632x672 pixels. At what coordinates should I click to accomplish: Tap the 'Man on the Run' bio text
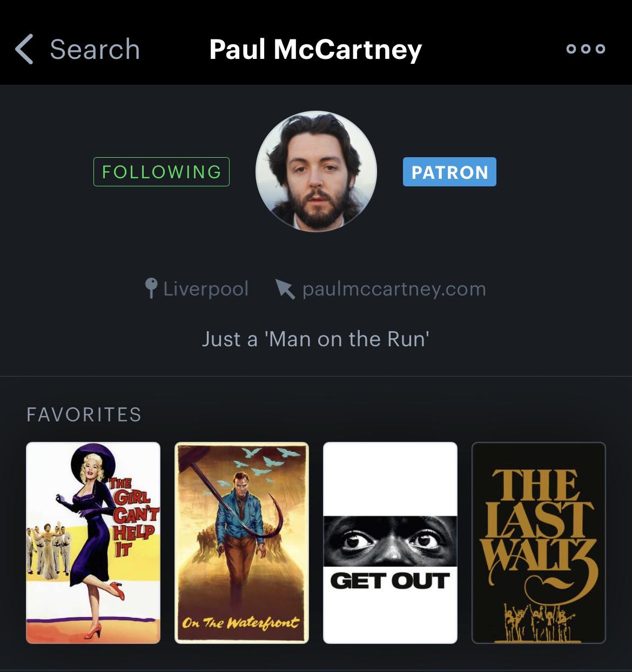pos(316,339)
